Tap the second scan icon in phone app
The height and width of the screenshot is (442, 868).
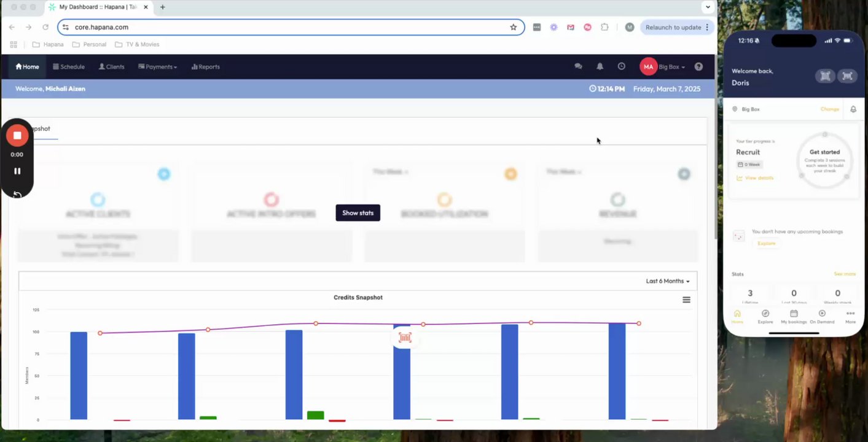point(848,76)
